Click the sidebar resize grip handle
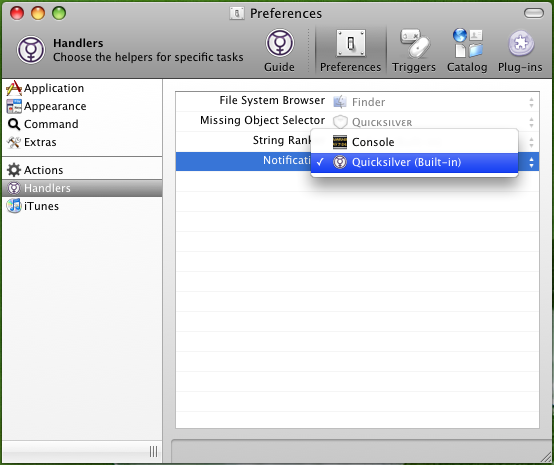Image resolution: width=554 pixels, height=465 pixels. point(153,452)
